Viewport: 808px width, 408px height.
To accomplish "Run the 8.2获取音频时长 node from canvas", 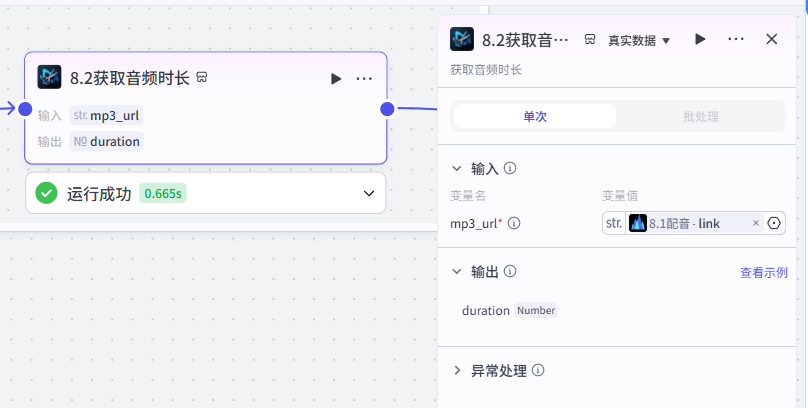I will tap(336, 78).
